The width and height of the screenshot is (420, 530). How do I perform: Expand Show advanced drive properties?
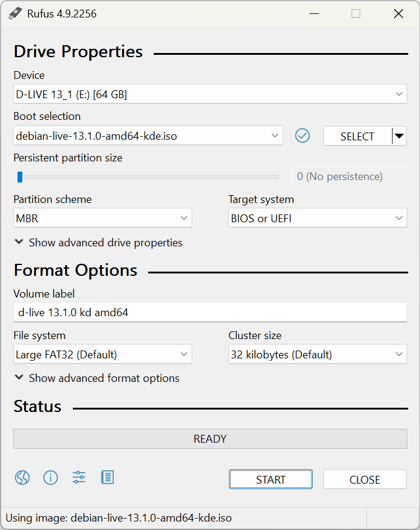pos(98,243)
